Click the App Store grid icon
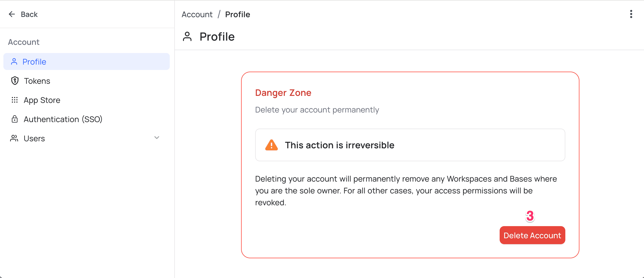The height and width of the screenshot is (278, 644). (x=14, y=100)
